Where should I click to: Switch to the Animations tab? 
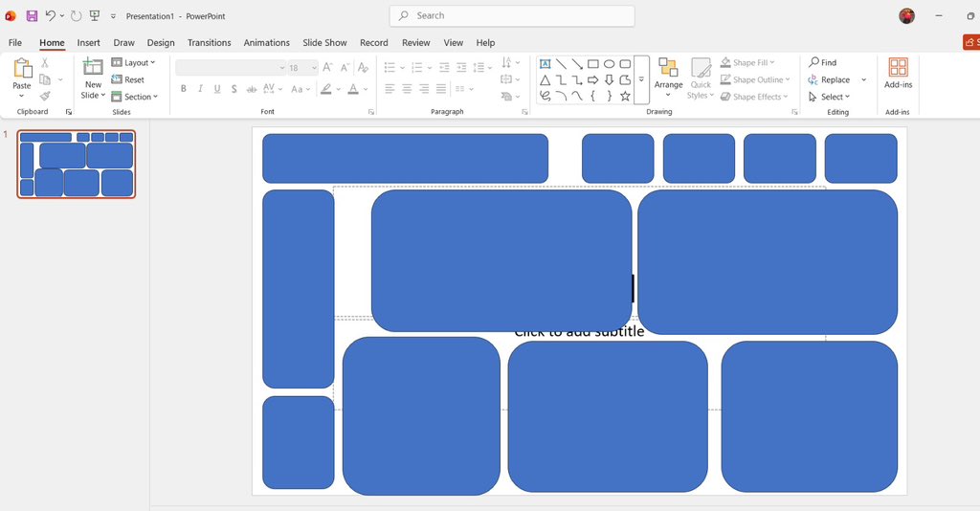click(266, 42)
